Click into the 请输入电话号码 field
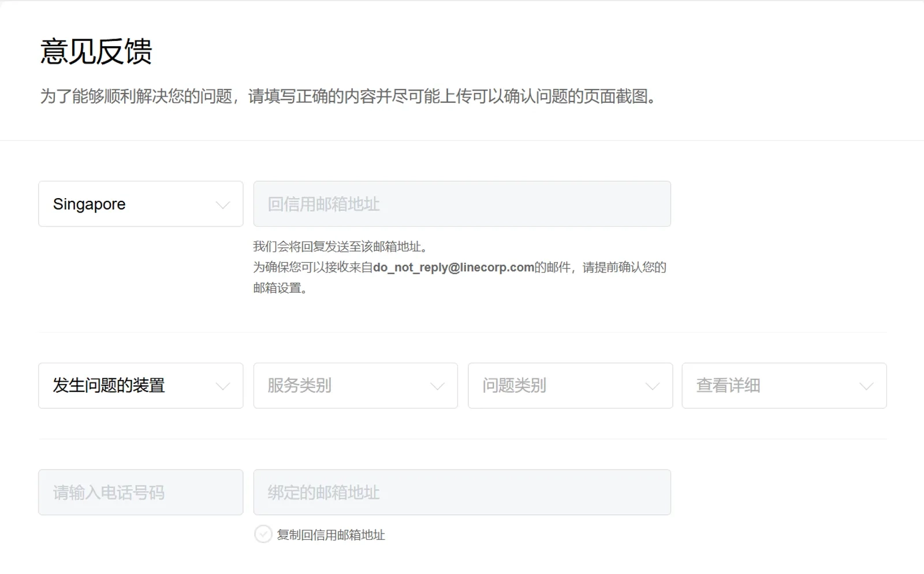924x574 pixels. click(x=141, y=492)
